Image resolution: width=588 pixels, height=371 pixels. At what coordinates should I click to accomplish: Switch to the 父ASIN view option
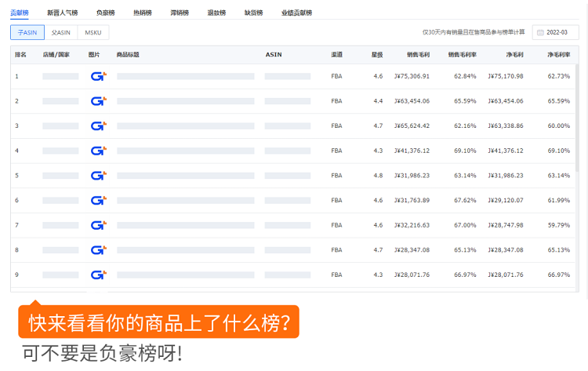click(x=60, y=32)
